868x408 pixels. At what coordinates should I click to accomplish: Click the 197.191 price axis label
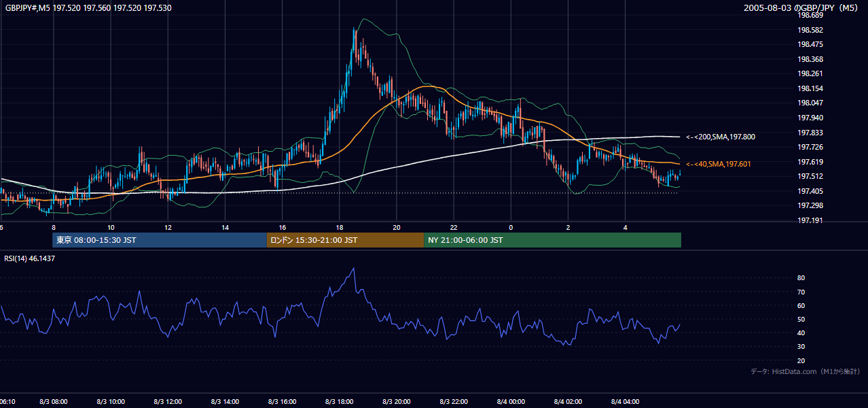[x=811, y=220]
